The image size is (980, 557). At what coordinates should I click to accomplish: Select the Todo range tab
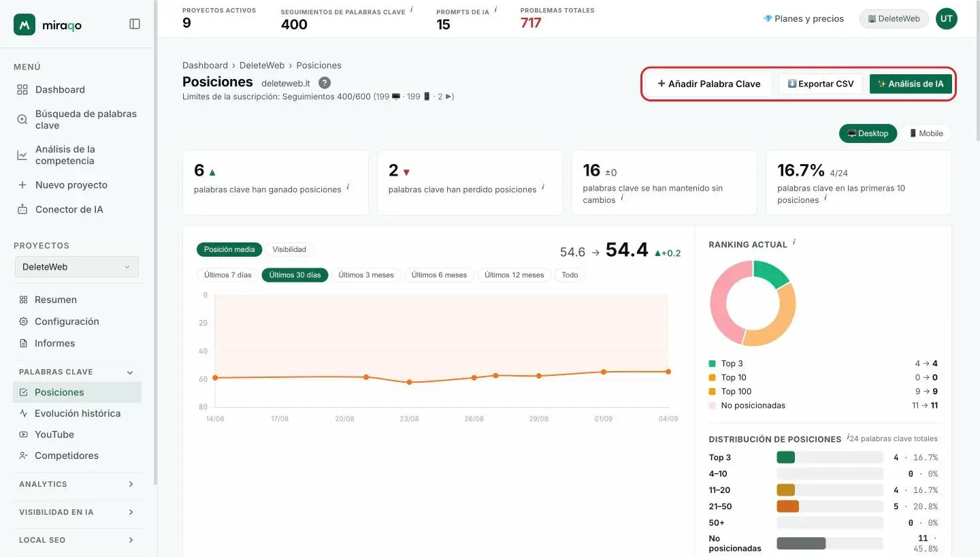click(x=570, y=275)
